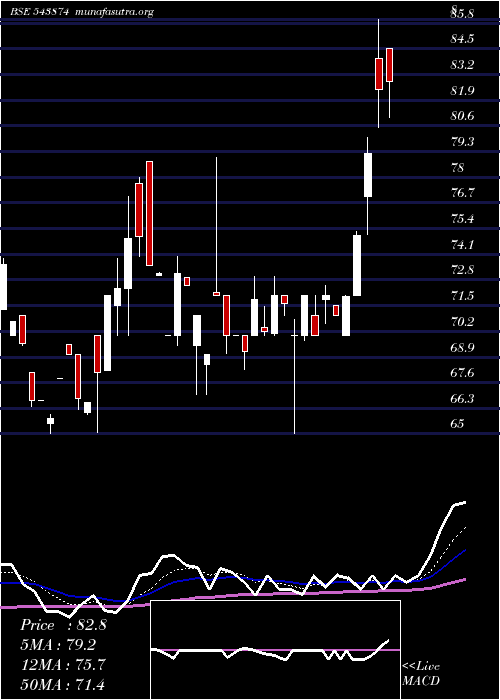Viewport: 500px width, 700px height.
Task: Click the 'Price : 82.8' readout
Action: pyautogui.click(x=63, y=625)
